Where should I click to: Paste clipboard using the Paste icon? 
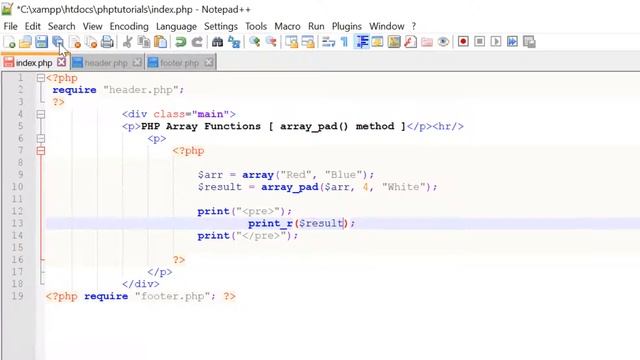(x=160, y=42)
